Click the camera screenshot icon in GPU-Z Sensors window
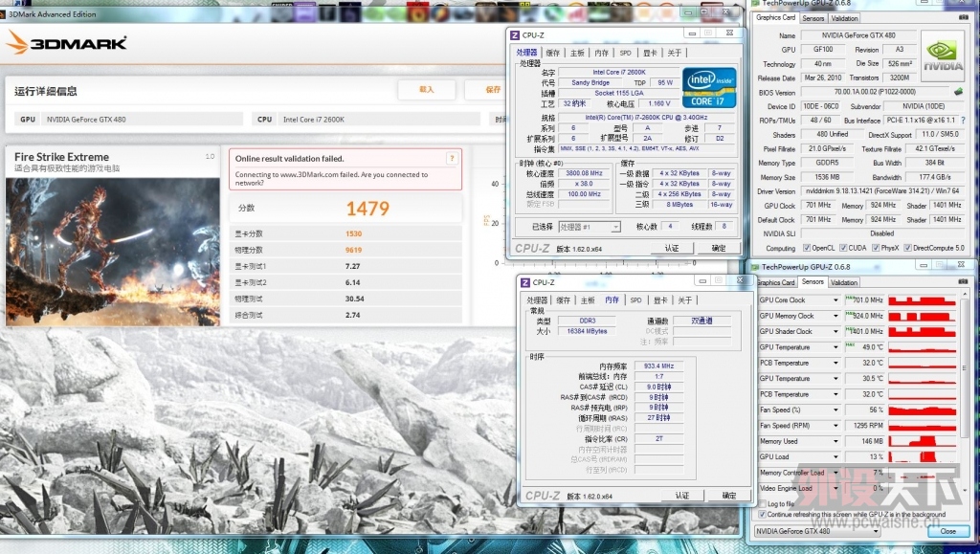This screenshot has height=554, width=980. [x=963, y=281]
